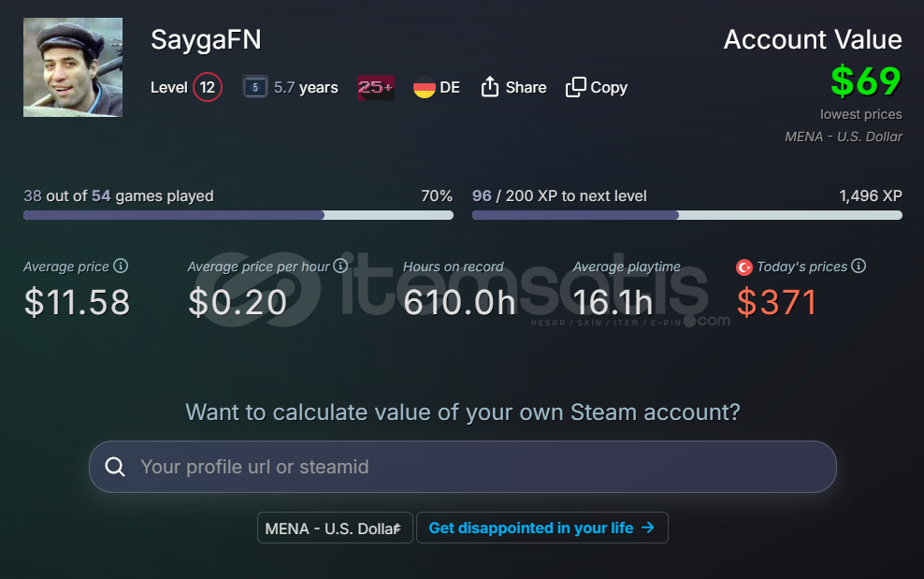The image size is (924, 579).
Task: Click the SaygaFN username
Action: coord(206,39)
